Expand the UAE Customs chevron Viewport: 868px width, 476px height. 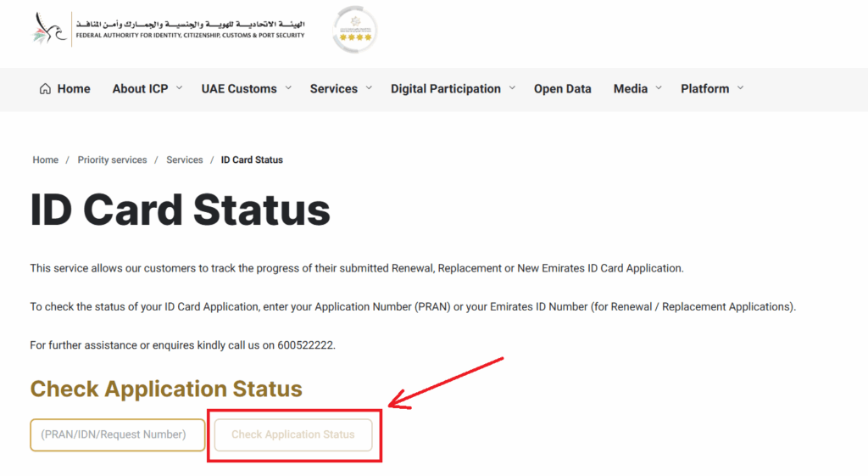click(x=288, y=88)
